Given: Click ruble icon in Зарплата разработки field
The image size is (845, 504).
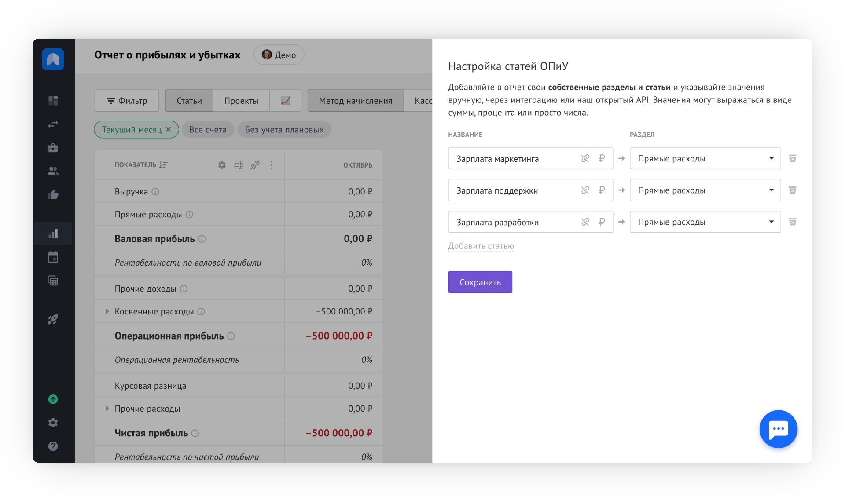Looking at the screenshot, I should pos(602,222).
